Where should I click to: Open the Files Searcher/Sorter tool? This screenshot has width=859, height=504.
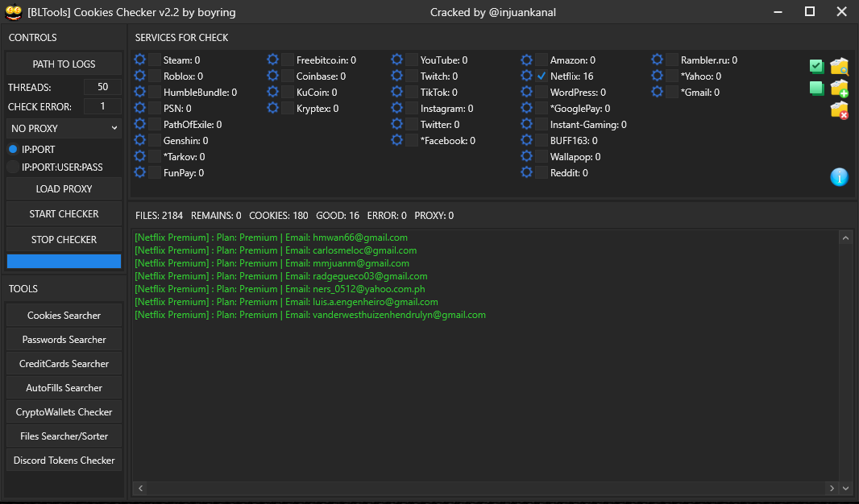click(64, 436)
